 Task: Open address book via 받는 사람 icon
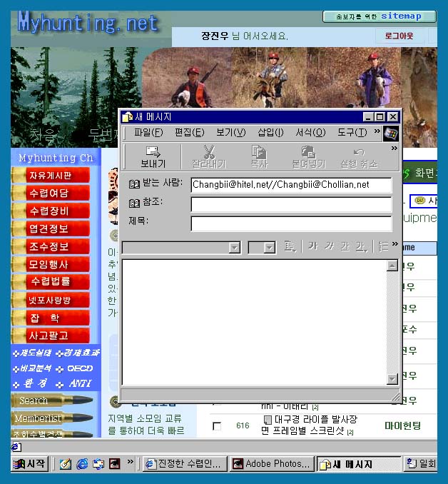(133, 184)
